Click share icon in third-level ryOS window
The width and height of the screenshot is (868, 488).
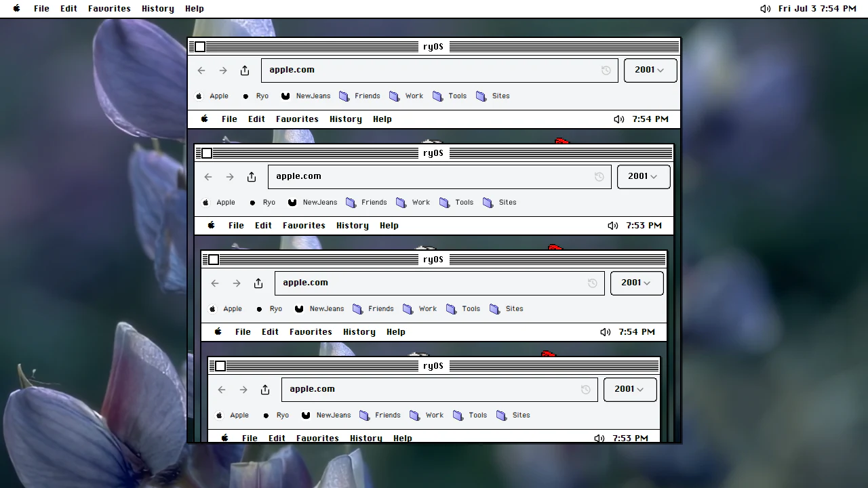pos(258,283)
